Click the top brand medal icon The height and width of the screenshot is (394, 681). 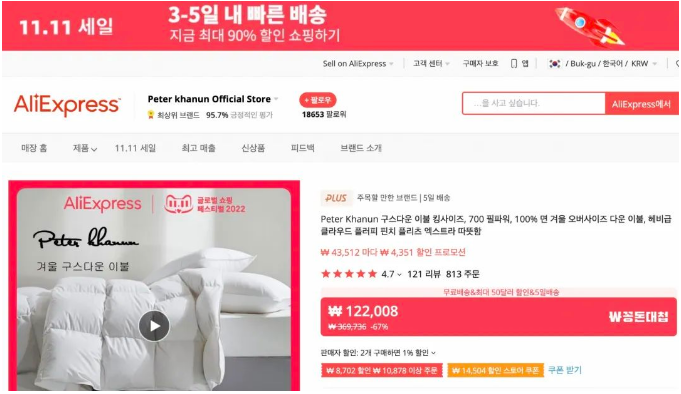[x=151, y=115]
